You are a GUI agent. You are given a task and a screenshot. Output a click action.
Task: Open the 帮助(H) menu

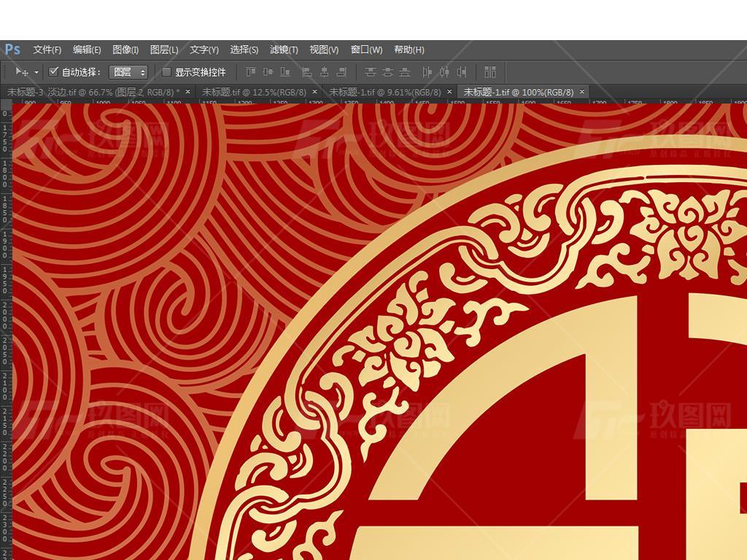[x=409, y=50]
